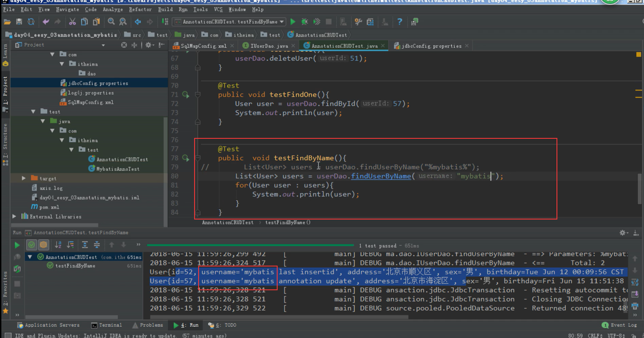The image size is (644, 338).
Task: Toggle the show passed tests button
Action: pyautogui.click(x=32, y=245)
